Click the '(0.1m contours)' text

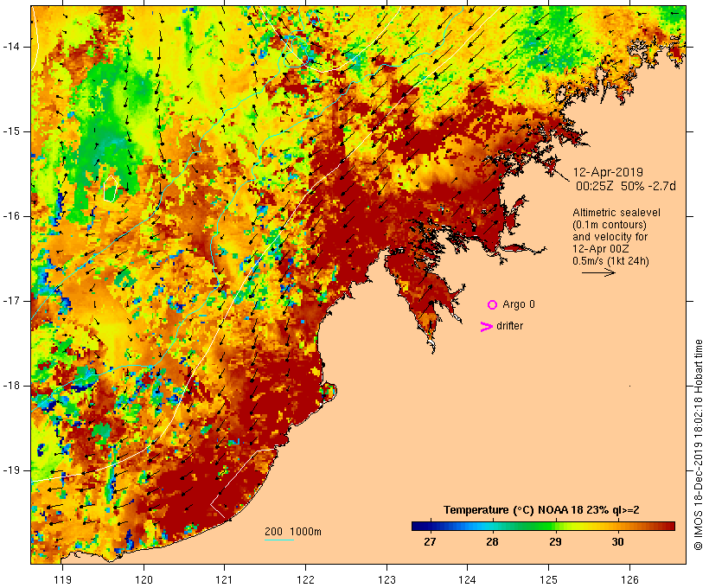coord(610,225)
